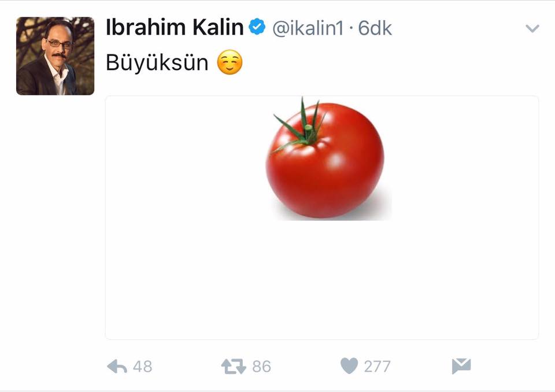The image size is (555, 392).
Task: Send tweet via direct message envelope icon
Action: (461, 366)
